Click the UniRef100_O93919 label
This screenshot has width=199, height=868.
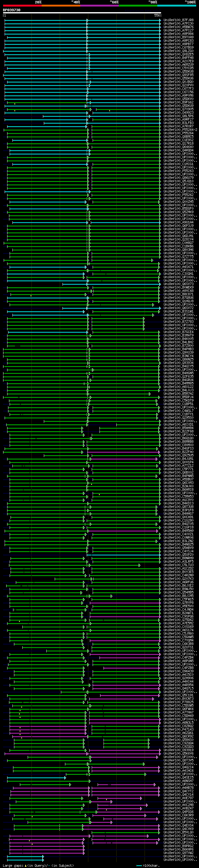pos(178,750)
